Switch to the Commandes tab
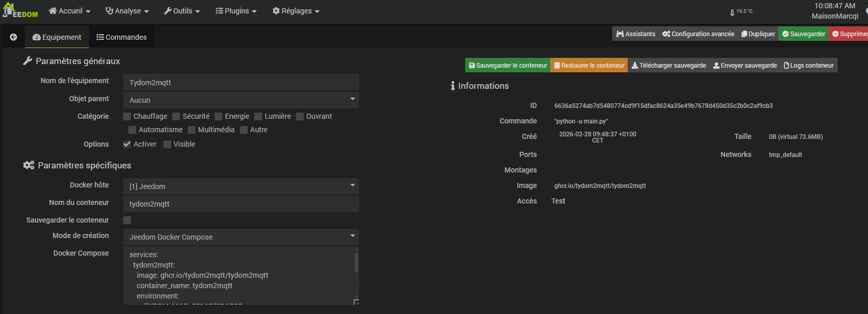Screen dimensions: 868x314 coord(122,37)
